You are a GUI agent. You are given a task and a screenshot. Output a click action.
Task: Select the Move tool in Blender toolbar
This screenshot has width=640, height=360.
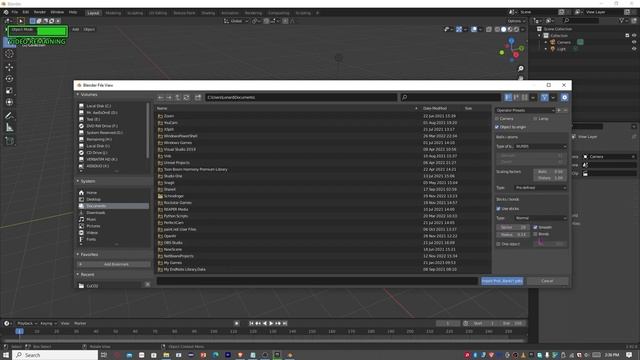pyautogui.click(x=9, y=67)
